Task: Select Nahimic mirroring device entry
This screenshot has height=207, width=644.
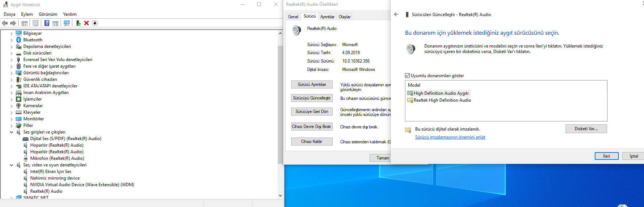Action: point(55,178)
